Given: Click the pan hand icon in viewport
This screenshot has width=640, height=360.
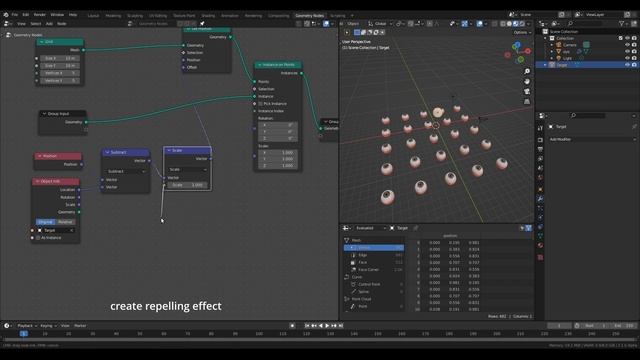Looking at the screenshot, I should (x=527, y=81).
